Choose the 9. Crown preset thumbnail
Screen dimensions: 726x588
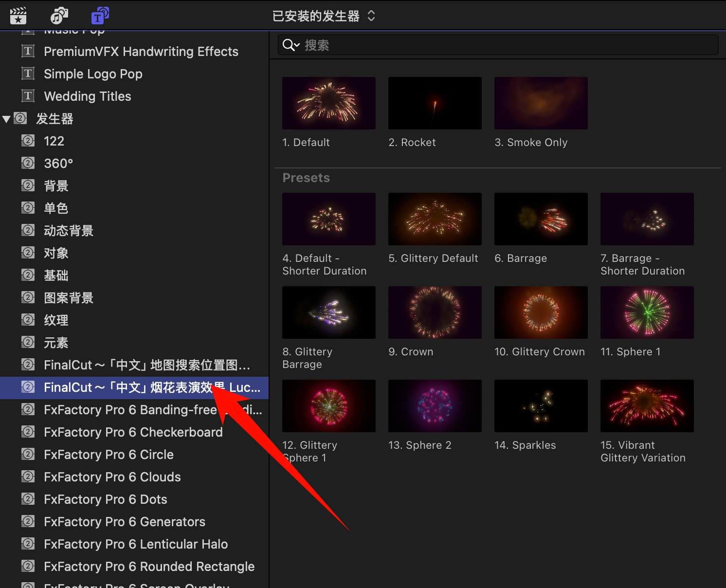click(435, 312)
